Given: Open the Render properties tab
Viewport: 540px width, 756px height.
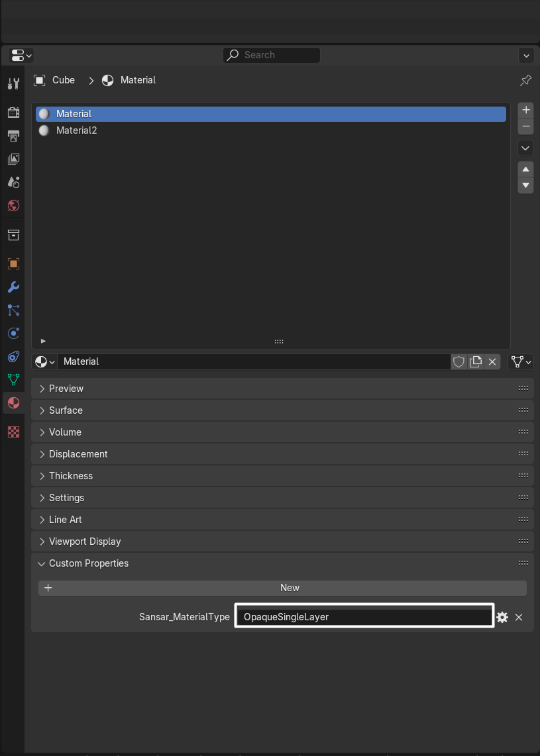Looking at the screenshot, I should tap(13, 113).
